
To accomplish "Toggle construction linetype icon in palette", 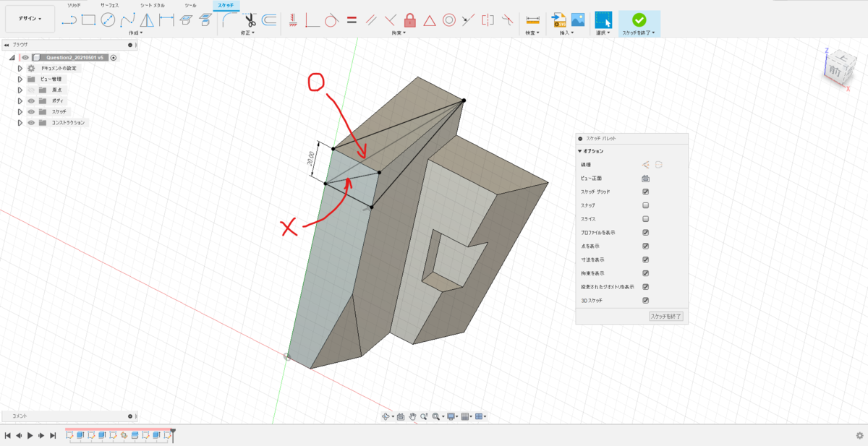I will point(646,164).
